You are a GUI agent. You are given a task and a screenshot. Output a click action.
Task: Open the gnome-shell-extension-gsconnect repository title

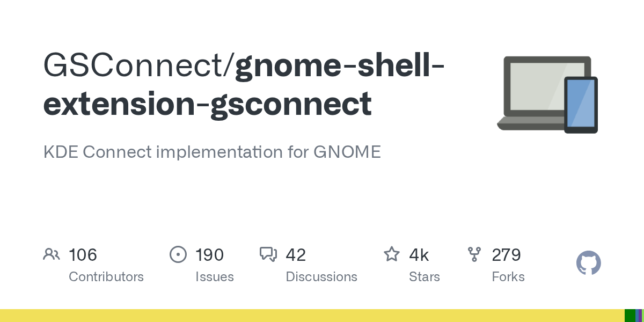pos(244,85)
